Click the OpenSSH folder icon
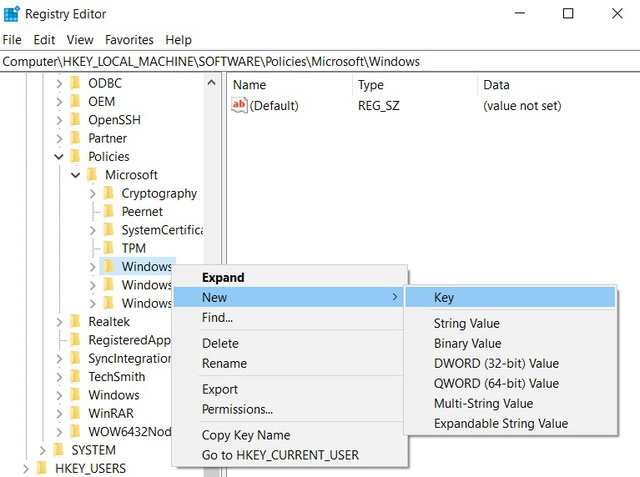The width and height of the screenshot is (640, 477). (76, 120)
